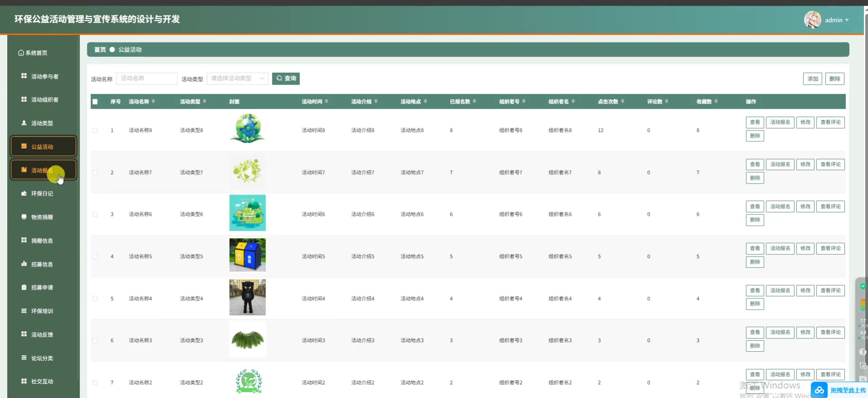Click the home icon beside 系统首页
868x398 pixels.
pyautogui.click(x=21, y=53)
